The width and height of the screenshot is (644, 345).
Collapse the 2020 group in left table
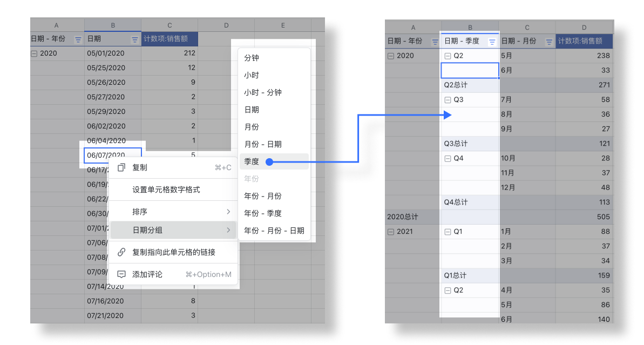pyautogui.click(x=35, y=53)
